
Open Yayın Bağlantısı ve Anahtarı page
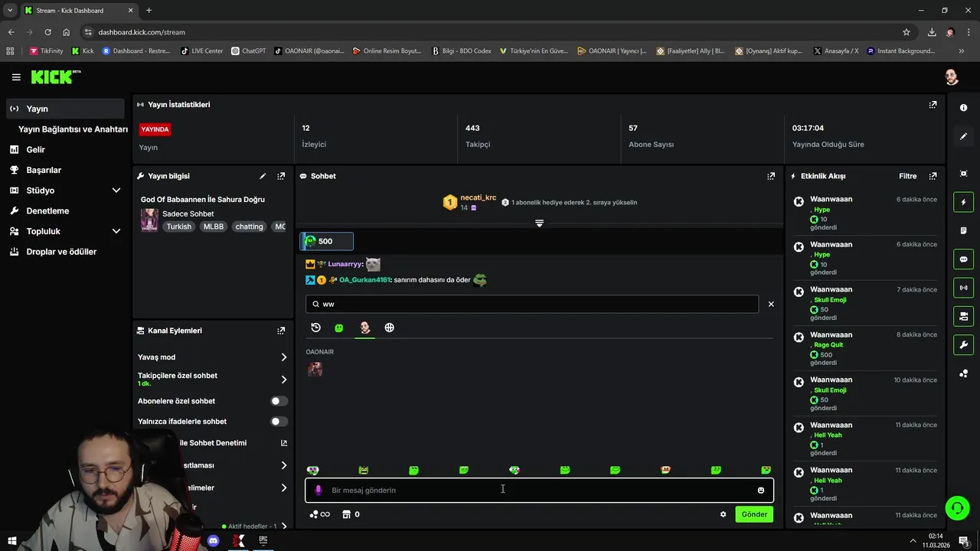tap(73, 129)
